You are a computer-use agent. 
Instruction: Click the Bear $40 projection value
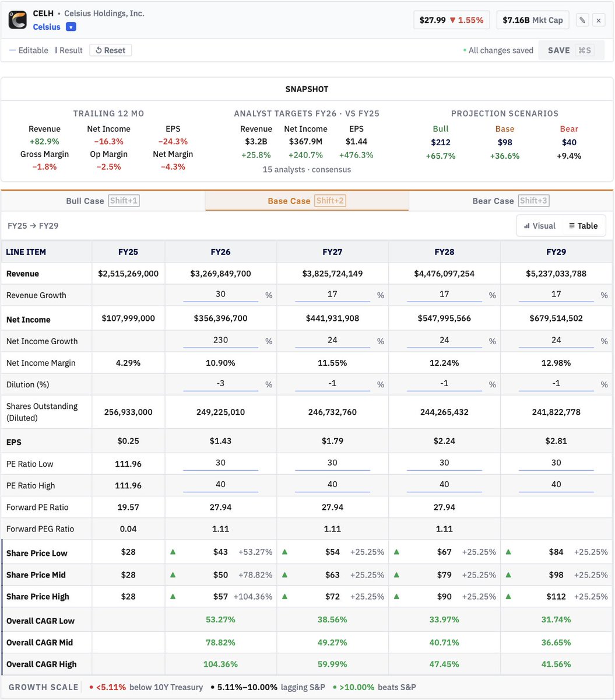(569, 142)
